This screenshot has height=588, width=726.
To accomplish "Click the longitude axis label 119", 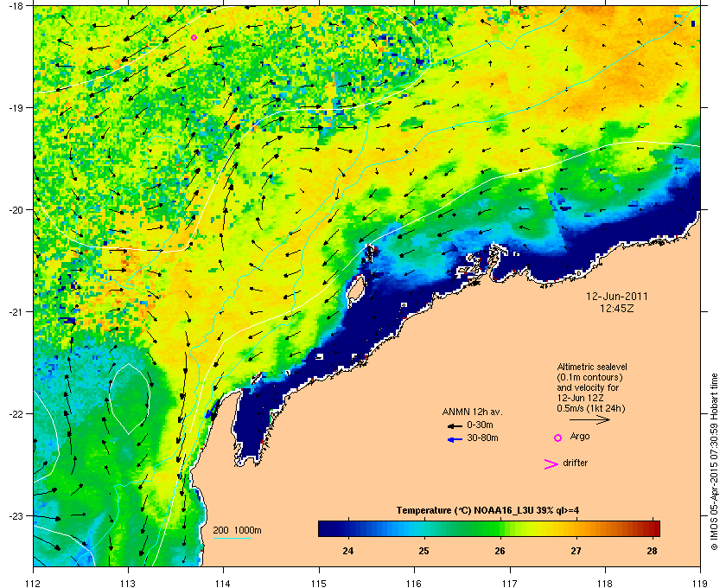I will [701, 583].
